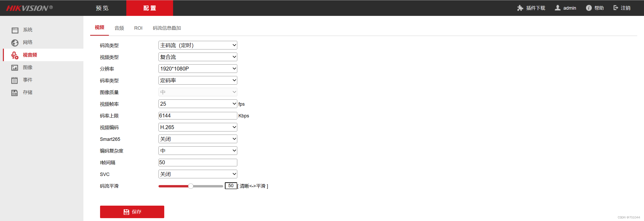
Task: Open the 配置 (Configuration) top menu
Action: 150,8
